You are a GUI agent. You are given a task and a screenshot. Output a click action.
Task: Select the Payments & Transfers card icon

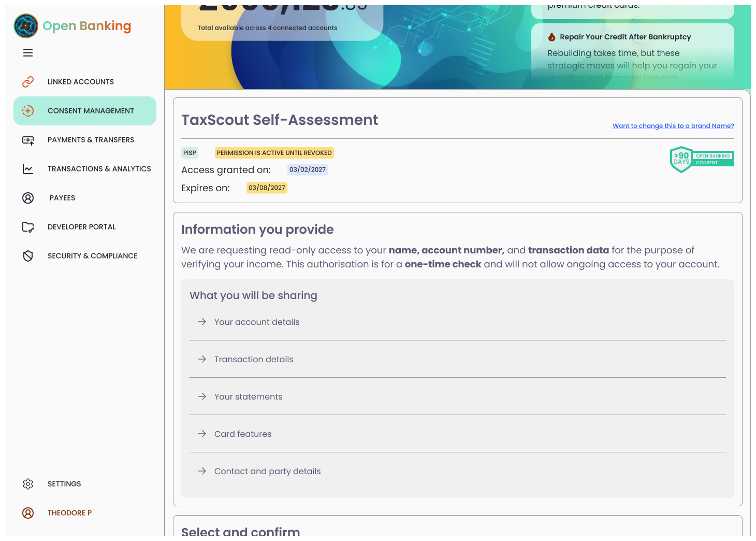coord(27,140)
